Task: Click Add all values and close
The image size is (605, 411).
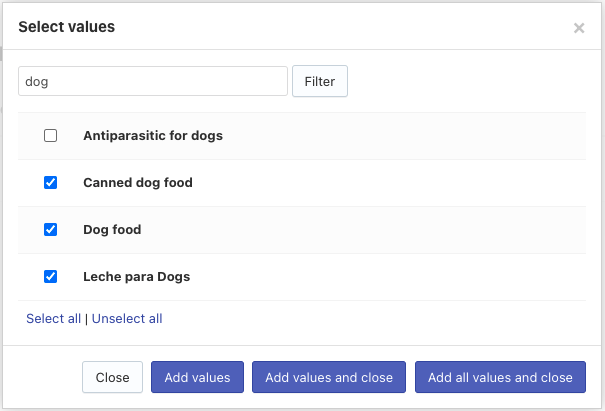Action: pos(500,378)
